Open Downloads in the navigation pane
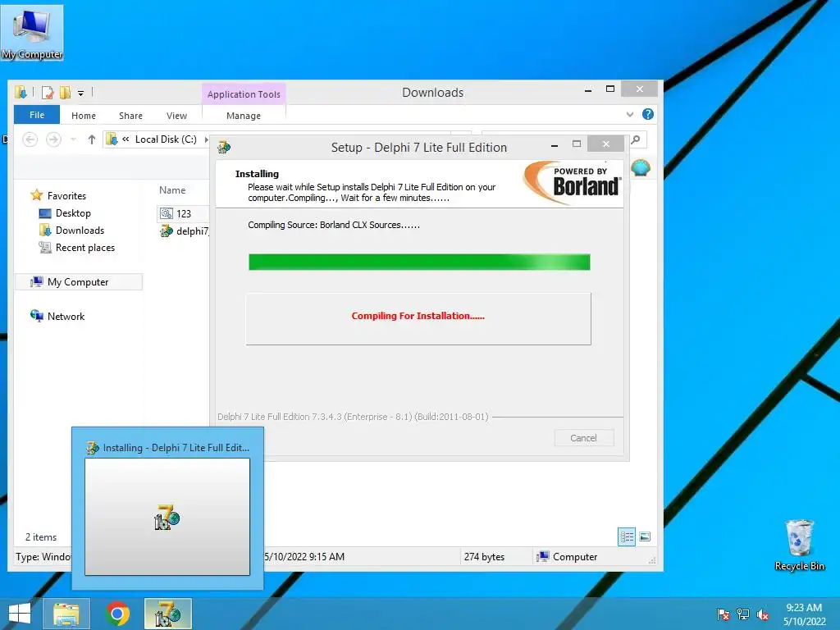Screen dimensions: 840x630 click(80, 230)
